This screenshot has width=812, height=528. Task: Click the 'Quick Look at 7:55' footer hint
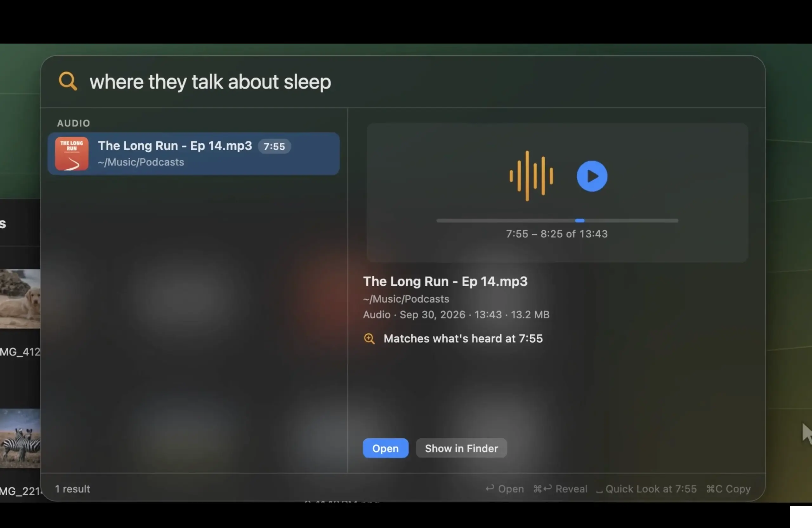click(646, 489)
